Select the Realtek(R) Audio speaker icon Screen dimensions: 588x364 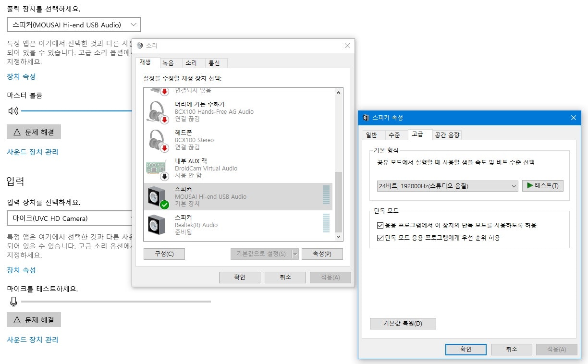click(x=157, y=224)
